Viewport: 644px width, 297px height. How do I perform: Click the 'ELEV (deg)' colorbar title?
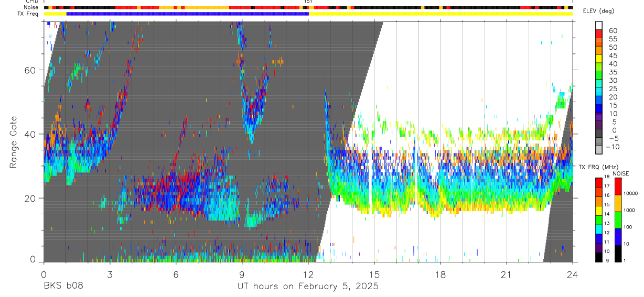[x=599, y=11]
